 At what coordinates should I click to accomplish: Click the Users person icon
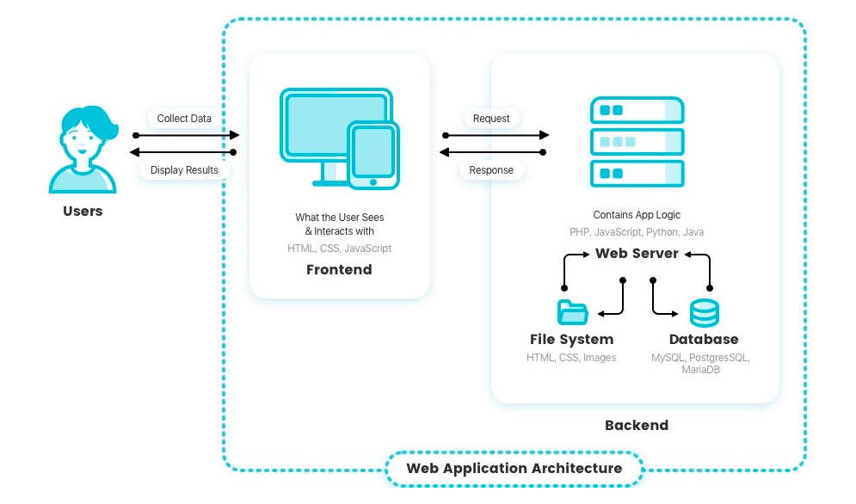tap(82, 146)
